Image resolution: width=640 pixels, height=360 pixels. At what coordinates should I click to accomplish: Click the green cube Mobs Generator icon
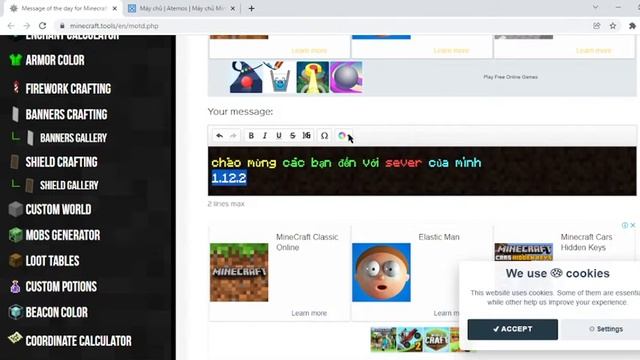click(x=16, y=235)
